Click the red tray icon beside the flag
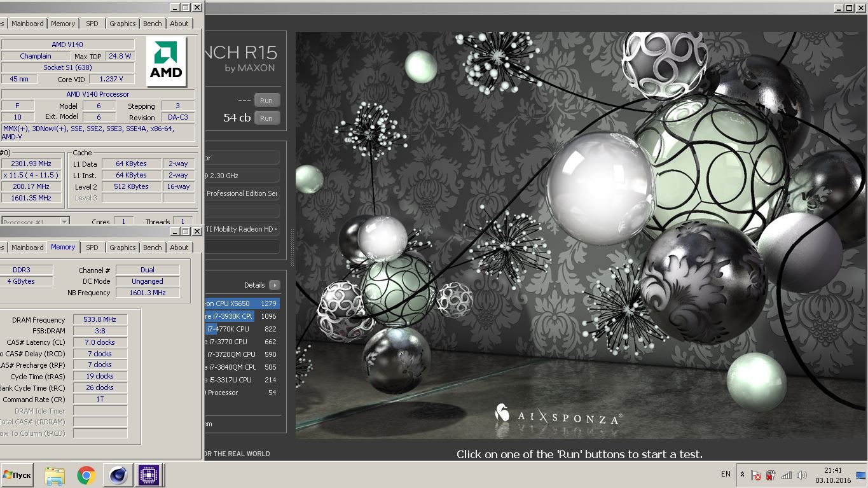The image size is (868, 488). click(771, 475)
